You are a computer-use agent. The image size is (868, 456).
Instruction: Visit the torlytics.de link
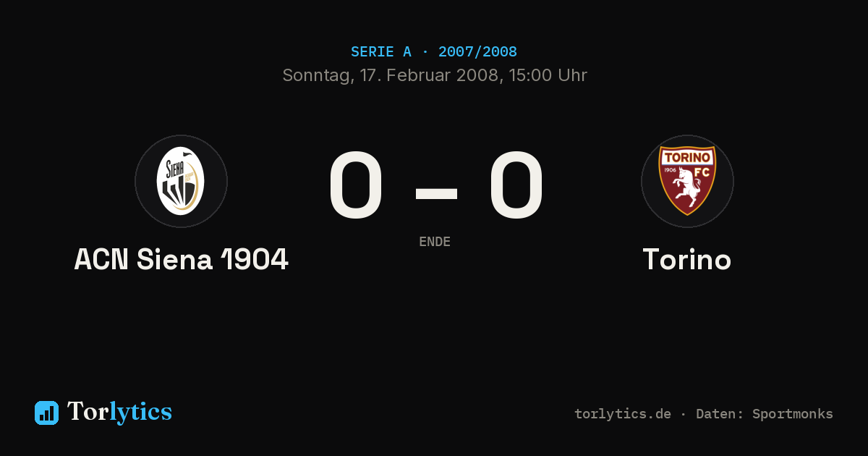pos(623,414)
